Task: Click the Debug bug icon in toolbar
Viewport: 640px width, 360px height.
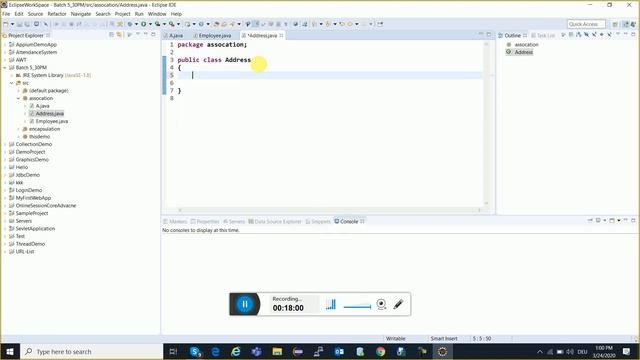Action: tap(130, 24)
